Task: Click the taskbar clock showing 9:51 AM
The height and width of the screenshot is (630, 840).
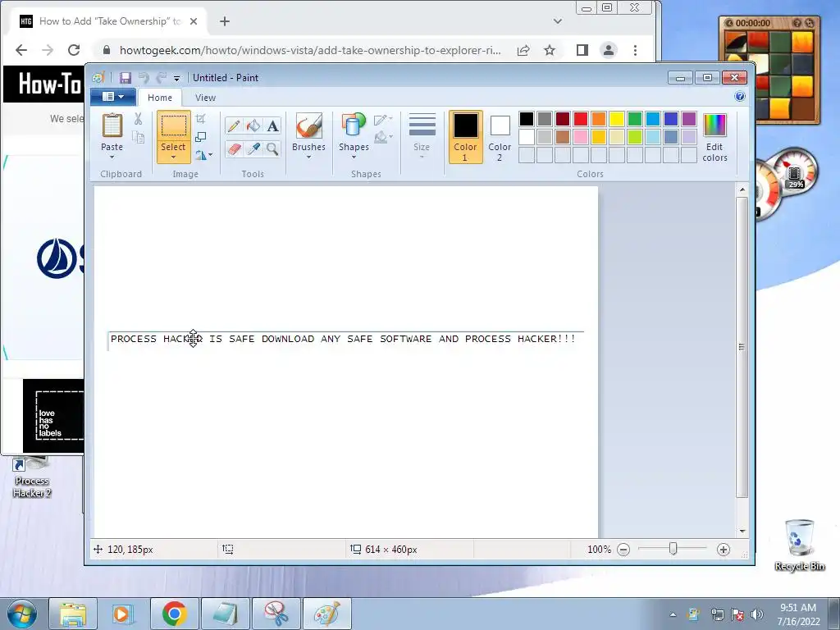Action: pos(798,614)
